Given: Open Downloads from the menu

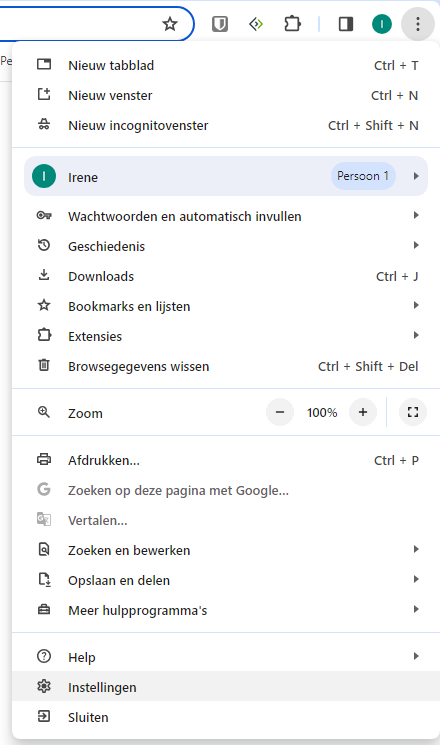Looking at the screenshot, I should [226, 276].
